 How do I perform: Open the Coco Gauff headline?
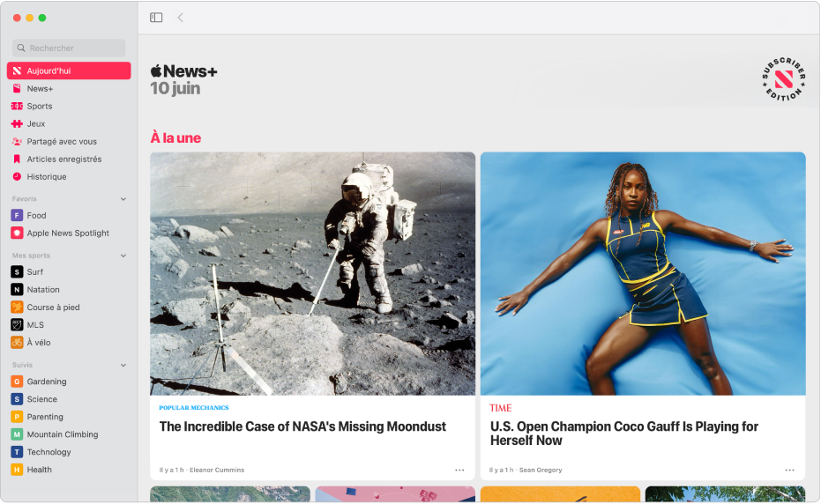(x=624, y=434)
